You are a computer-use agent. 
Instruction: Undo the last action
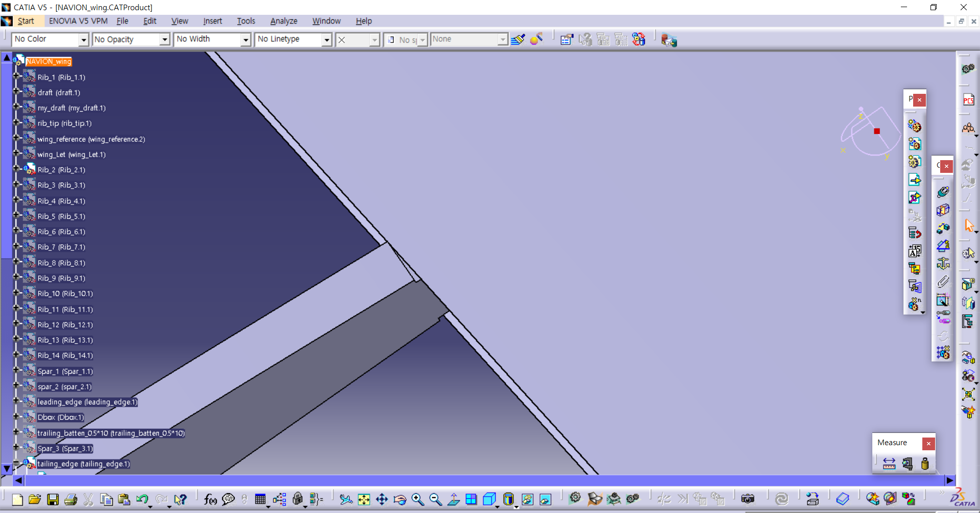[142, 499]
